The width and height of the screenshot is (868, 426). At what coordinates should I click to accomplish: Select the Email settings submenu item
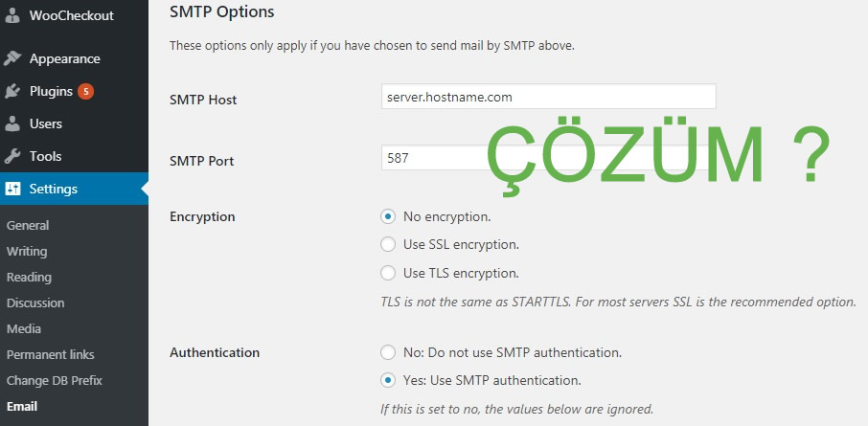[22, 407]
